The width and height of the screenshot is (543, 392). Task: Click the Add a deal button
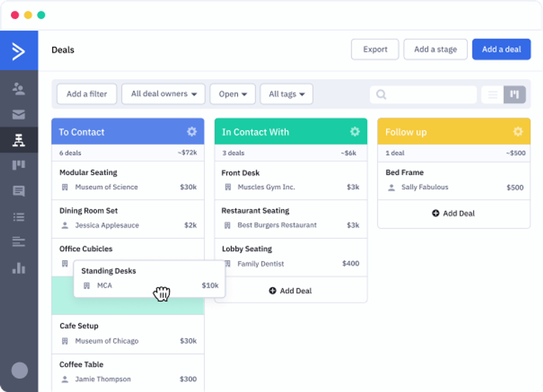501,50
